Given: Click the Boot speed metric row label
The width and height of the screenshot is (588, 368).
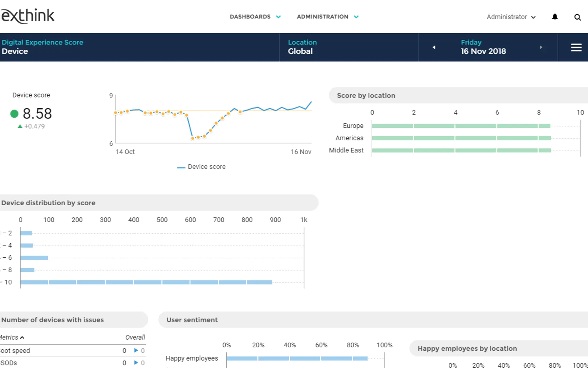Looking at the screenshot, I should [x=15, y=351].
